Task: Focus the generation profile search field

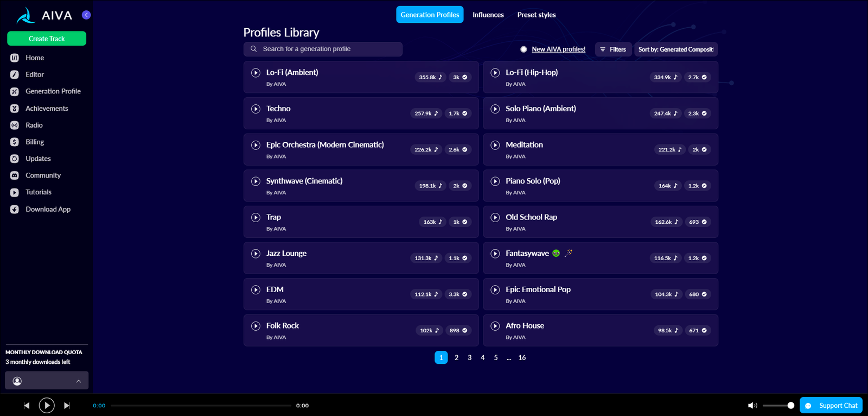Action: pyautogui.click(x=323, y=49)
